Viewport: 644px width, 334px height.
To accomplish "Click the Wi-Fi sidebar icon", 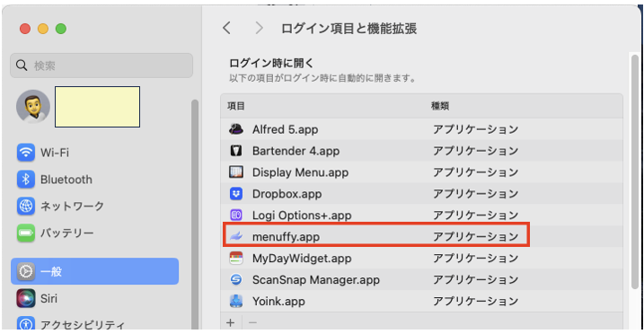I will (26, 153).
